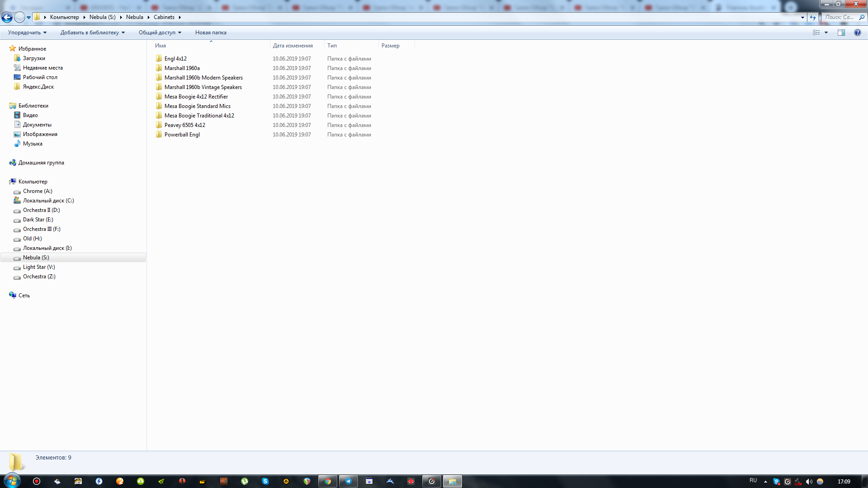Sort by the Размер column header
The width and height of the screenshot is (868, 488).
(x=396, y=46)
